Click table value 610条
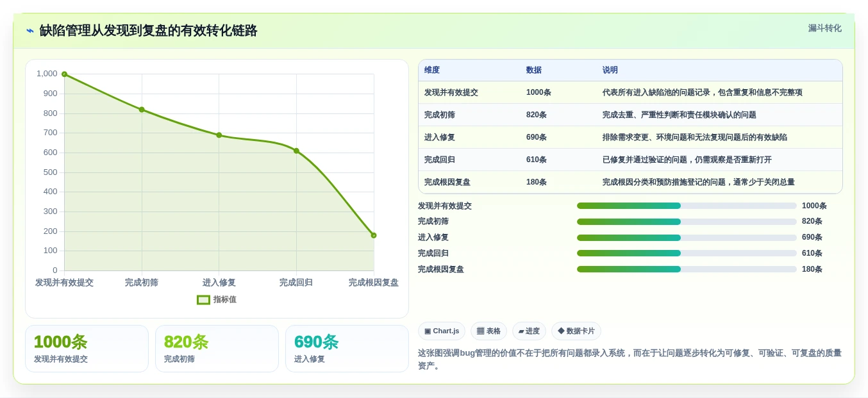This screenshot has width=868, height=398. tap(537, 160)
